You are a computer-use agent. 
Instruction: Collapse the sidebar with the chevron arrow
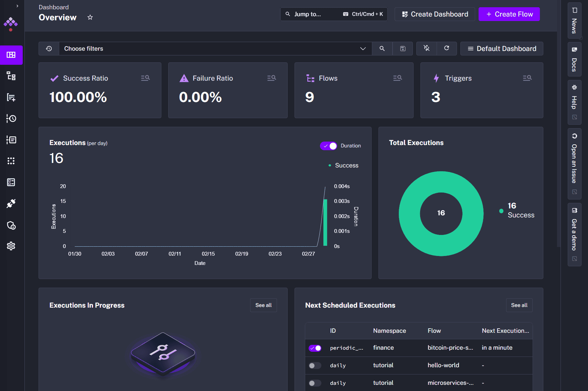[x=17, y=6]
